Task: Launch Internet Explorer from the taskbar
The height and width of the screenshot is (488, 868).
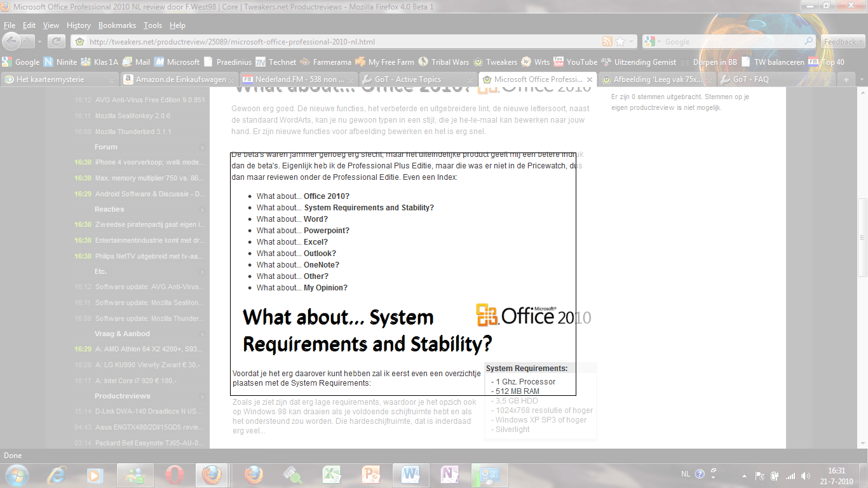Action: click(57, 475)
